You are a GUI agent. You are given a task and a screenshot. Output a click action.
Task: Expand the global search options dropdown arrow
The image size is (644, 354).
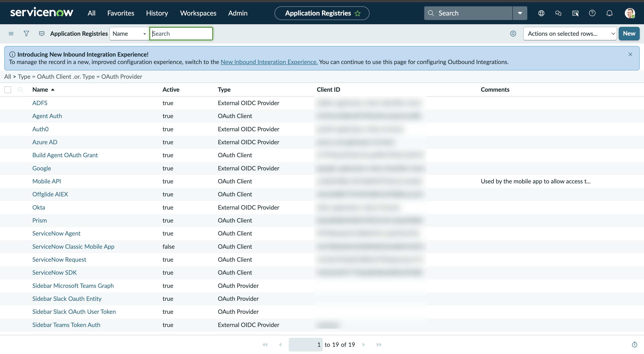tap(520, 13)
